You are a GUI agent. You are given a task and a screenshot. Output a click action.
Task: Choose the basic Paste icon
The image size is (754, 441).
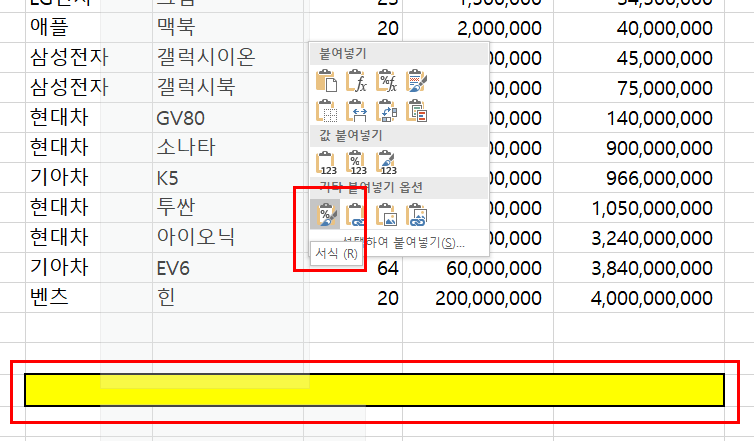point(326,81)
